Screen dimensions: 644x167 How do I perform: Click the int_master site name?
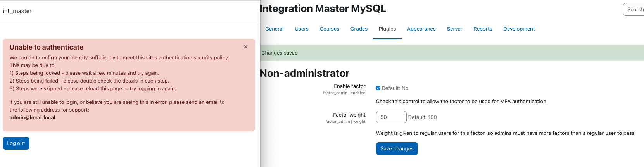(x=17, y=11)
